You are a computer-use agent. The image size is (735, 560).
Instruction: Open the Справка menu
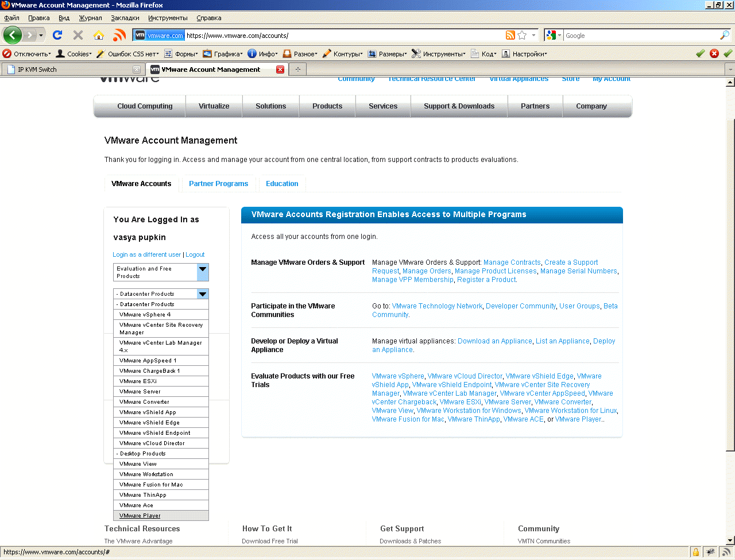point(208,18)
